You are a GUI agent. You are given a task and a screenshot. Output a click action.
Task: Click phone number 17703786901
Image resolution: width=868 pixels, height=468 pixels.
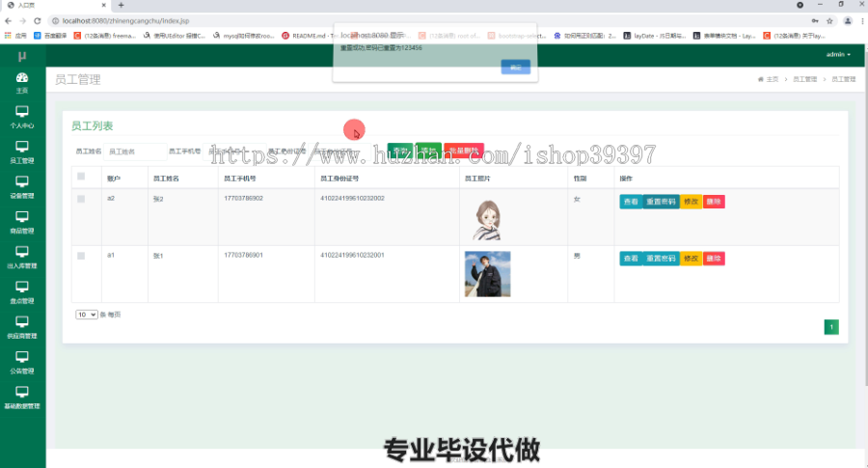[x=244, y=256]
